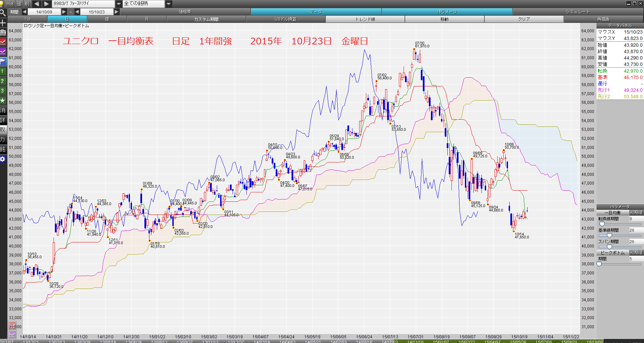
Task: Select green preset button 1
Action: pyautogui.click(x=3, y=71)
